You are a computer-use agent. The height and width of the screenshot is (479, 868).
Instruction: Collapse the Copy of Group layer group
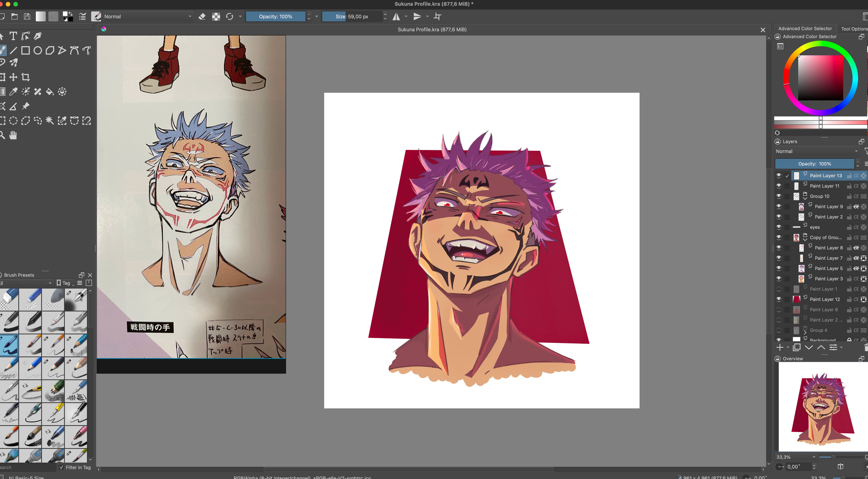(805, 240)
